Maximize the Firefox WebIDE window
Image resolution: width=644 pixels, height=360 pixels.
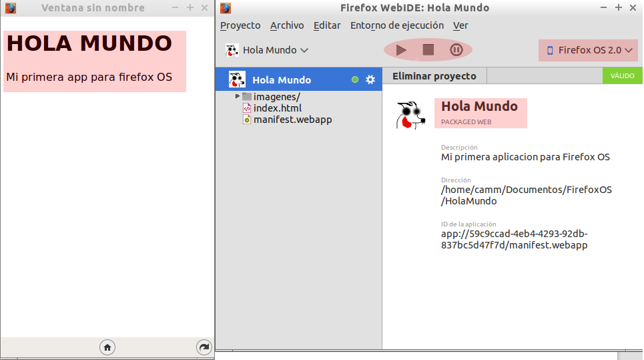point(618,8)
